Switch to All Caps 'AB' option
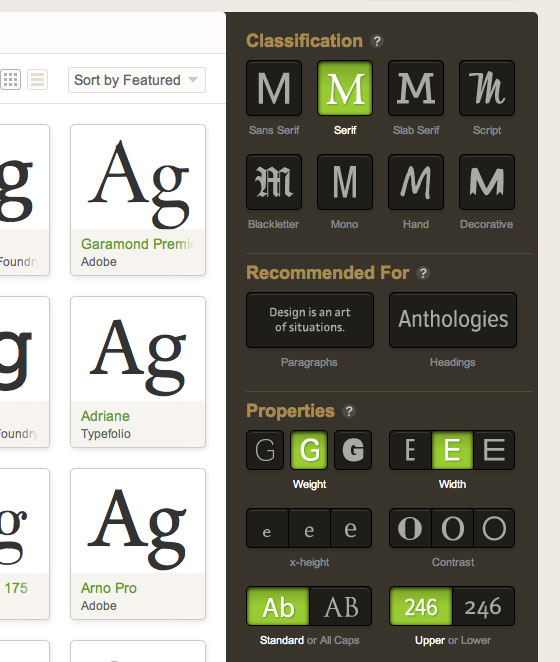Viewport: 560px width, 662px height. click(x=340, y=606)
